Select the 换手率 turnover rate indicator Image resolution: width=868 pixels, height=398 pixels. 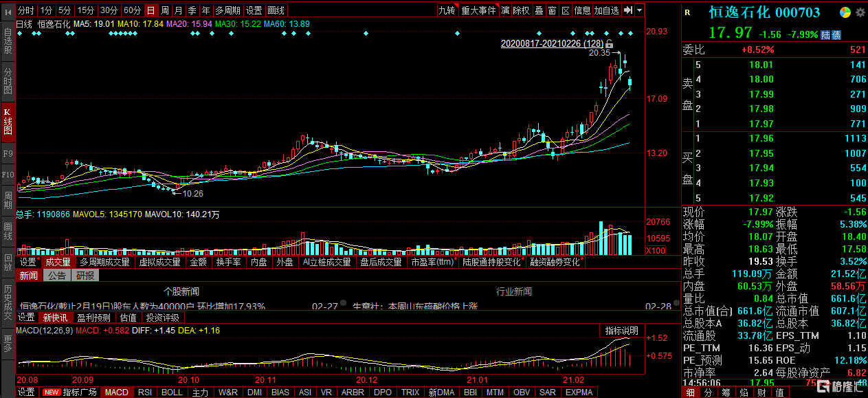228,262
